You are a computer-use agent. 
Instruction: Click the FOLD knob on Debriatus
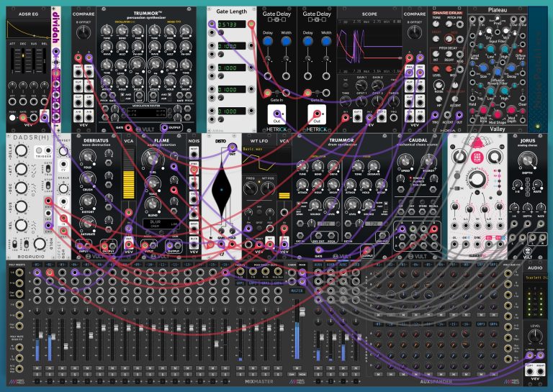(x=88, y=157)
